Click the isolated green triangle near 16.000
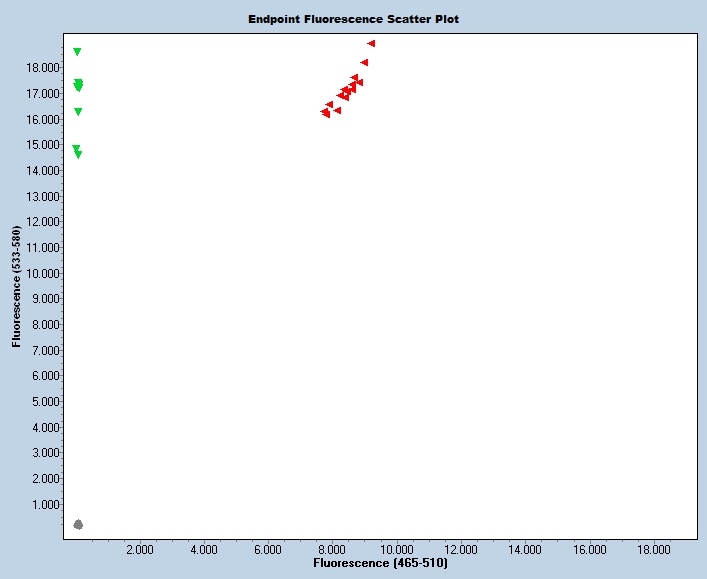 pyautogui.click(x=78, y=112)
